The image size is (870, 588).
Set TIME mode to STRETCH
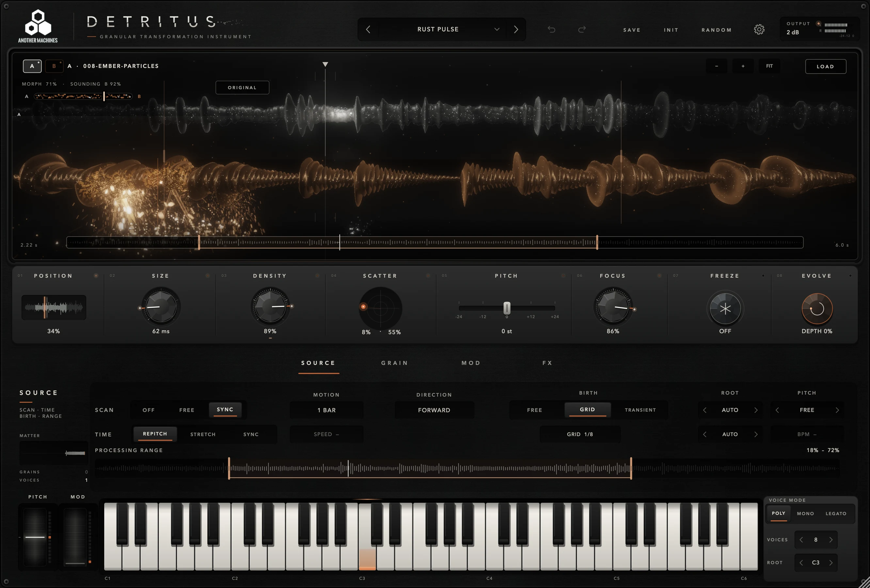click(203, 434)
